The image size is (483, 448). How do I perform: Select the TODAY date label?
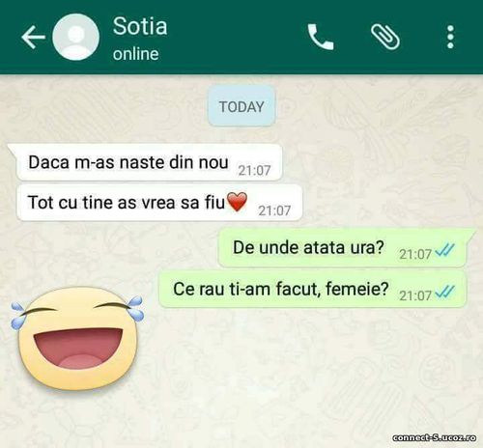point(241,106)
